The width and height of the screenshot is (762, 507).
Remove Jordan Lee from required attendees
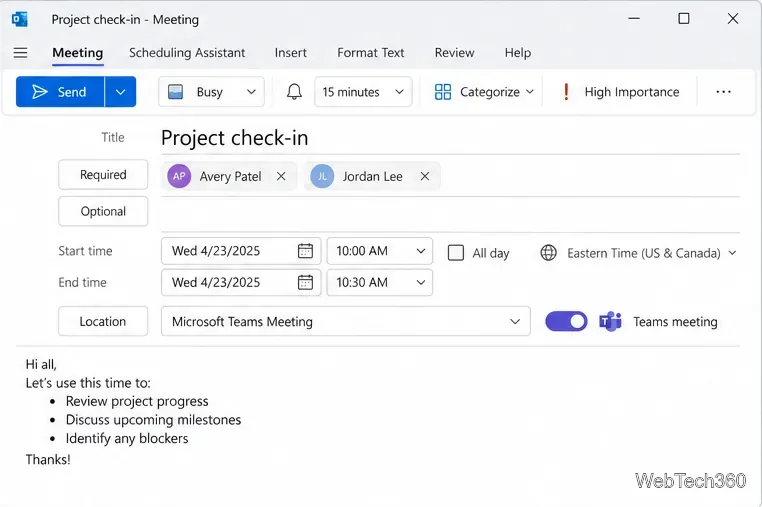(x=425, y=176)
